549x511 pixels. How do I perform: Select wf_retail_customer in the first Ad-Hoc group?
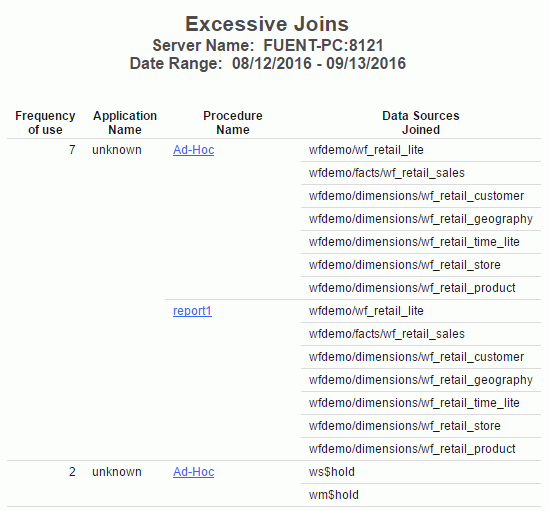[416, 196]
